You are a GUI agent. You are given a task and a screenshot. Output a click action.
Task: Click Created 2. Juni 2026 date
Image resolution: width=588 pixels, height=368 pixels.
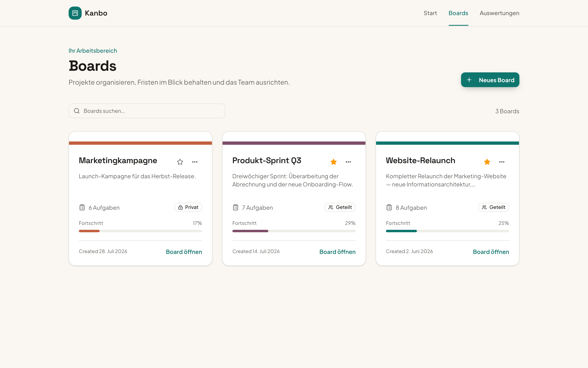409,251
